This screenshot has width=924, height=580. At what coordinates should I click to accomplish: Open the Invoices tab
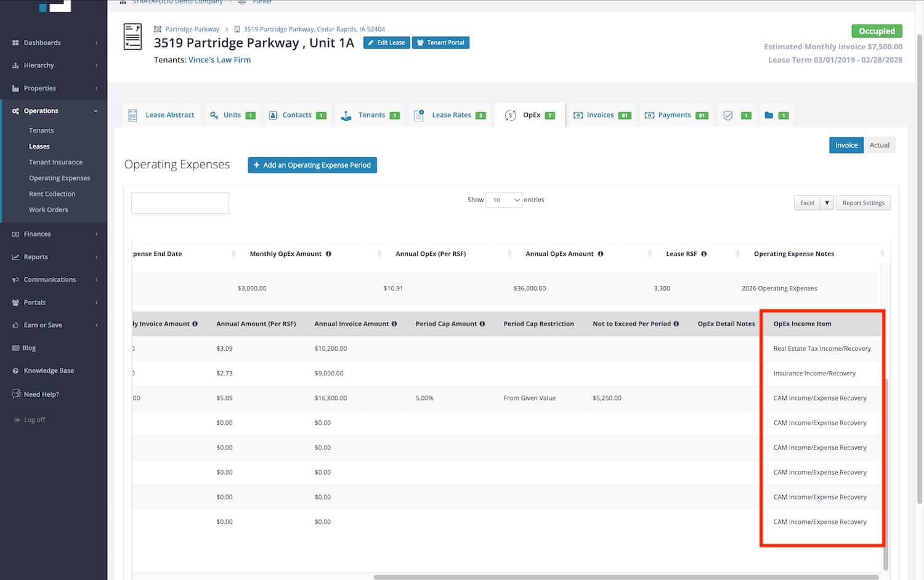point(601,115)
